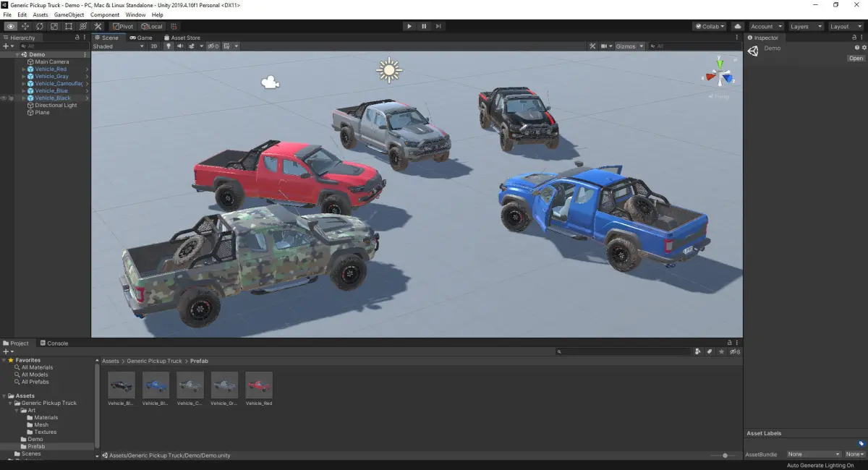The height and width of the screenshot is (470, 868).
Task: Open the Shaded draw mode dropdown
Action: (x=119, y=46)
